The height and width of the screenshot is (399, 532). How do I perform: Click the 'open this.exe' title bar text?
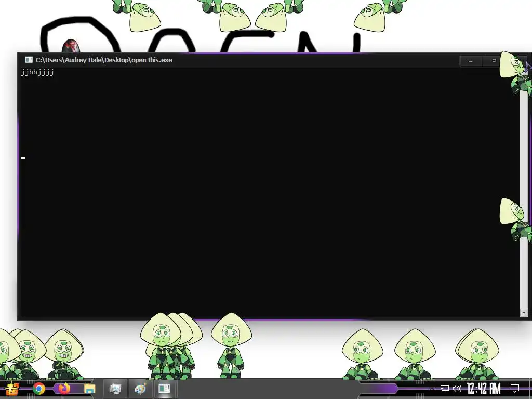point(104,60)
